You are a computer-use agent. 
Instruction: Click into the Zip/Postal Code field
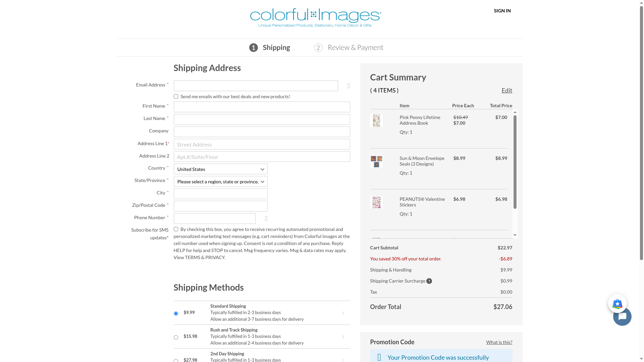(220, 206)
